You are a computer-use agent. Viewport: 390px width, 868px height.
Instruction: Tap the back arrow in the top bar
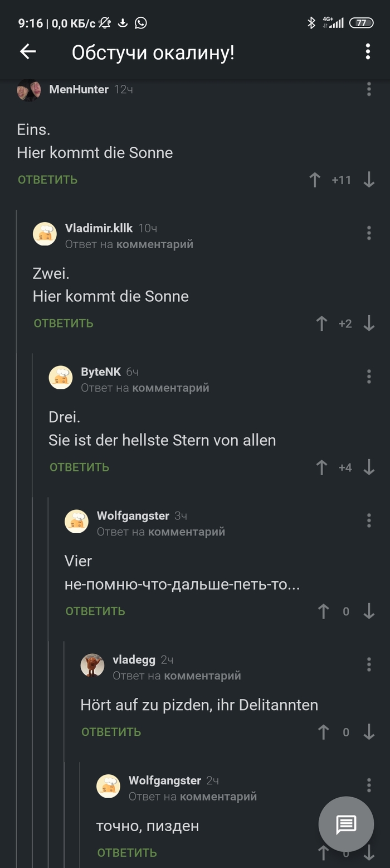click(x=27, y=51)
